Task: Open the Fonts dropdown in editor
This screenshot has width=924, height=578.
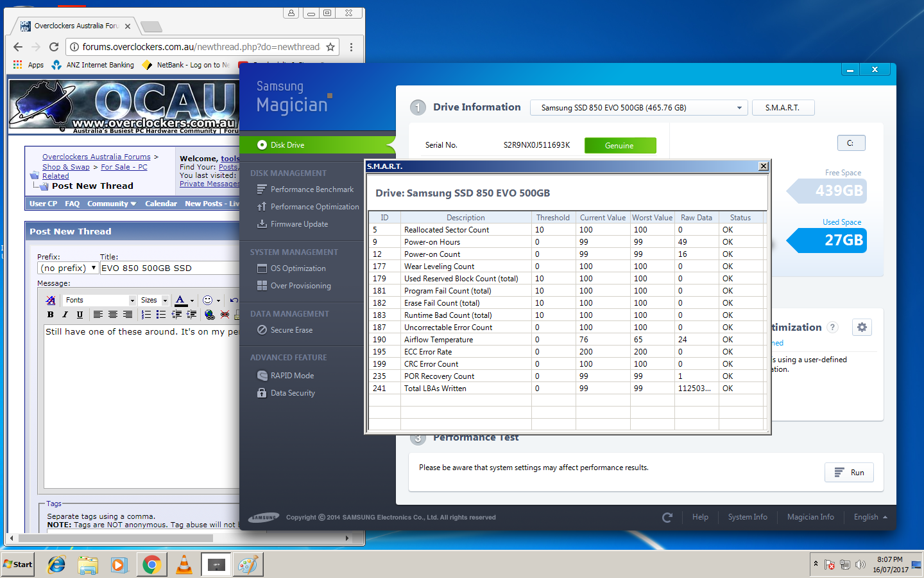Action: click(x=99, y=301)
